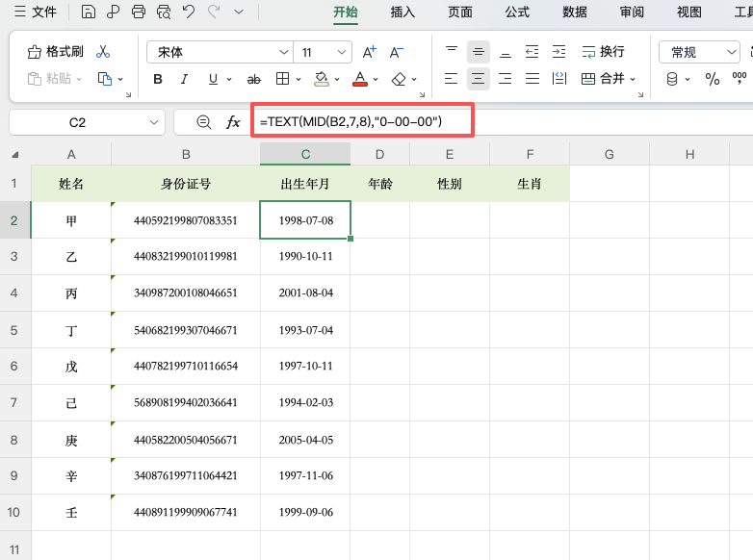Open the fill color dropdown arrow

coord(337,79)
